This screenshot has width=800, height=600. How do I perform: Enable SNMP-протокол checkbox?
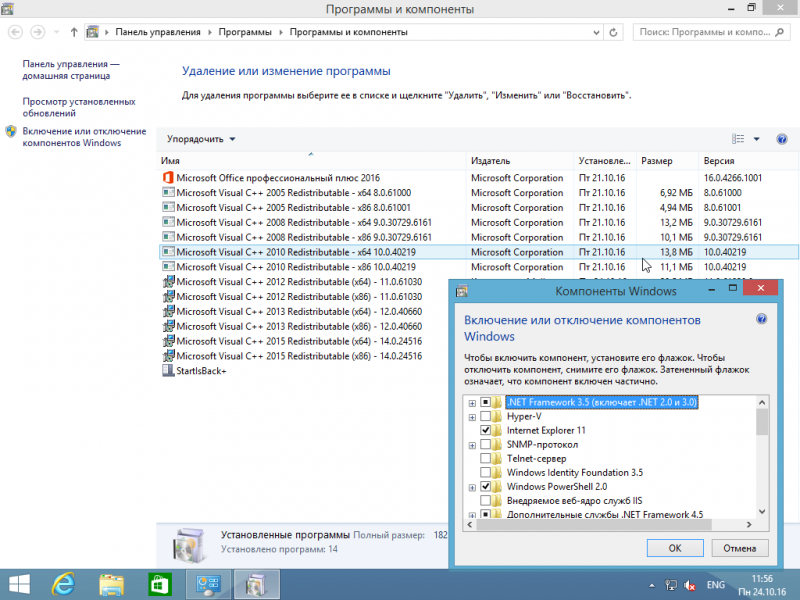point(485,444)
